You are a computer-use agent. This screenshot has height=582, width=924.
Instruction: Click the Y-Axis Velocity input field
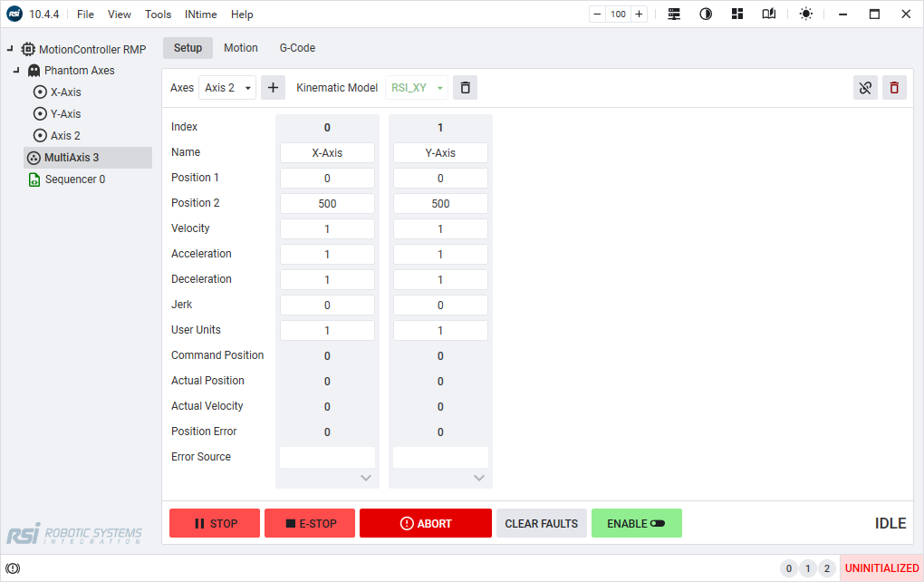[x=440, y=228]
